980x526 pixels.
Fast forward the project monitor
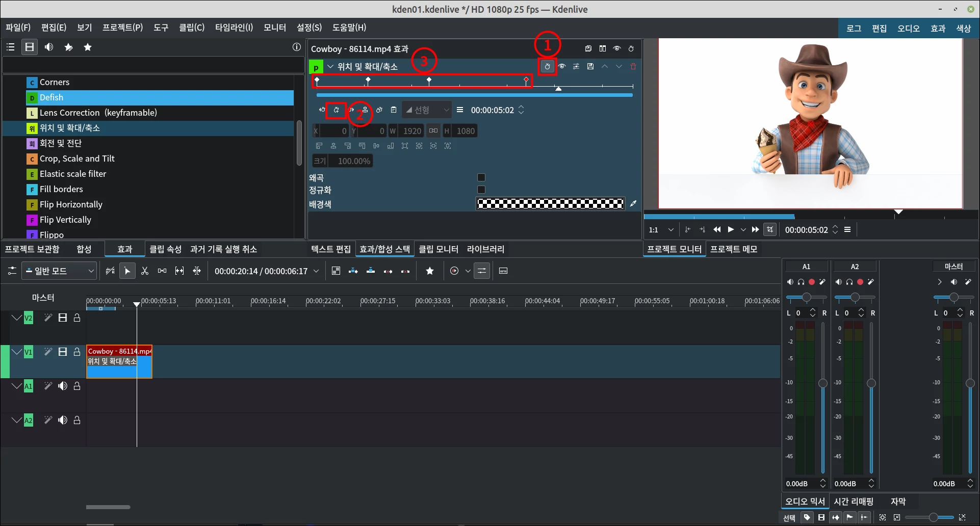point(756,230)
